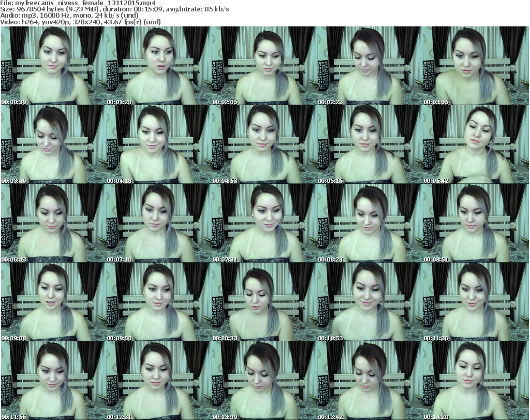Pick the frame stamped 00:07:10
The image size is (530, 420).
[x=159, y=223]
